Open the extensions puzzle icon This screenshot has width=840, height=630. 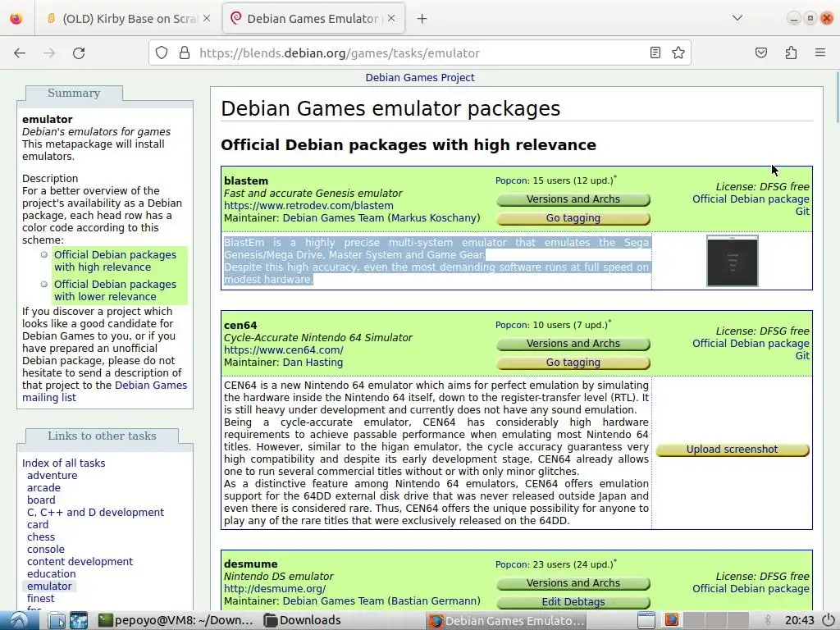791,52
